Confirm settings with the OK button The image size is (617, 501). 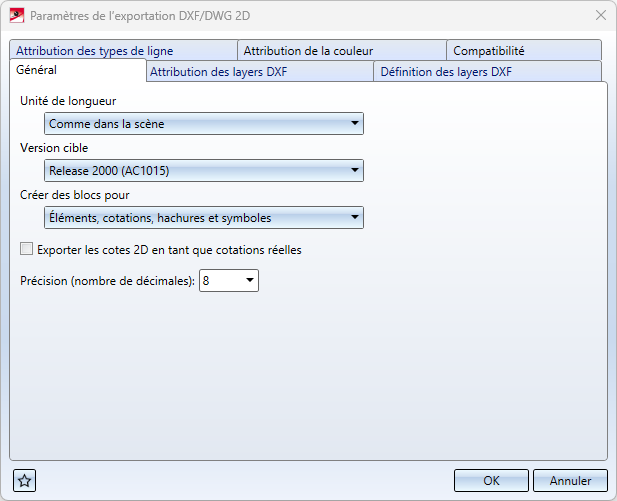click(x=491, y=480)
